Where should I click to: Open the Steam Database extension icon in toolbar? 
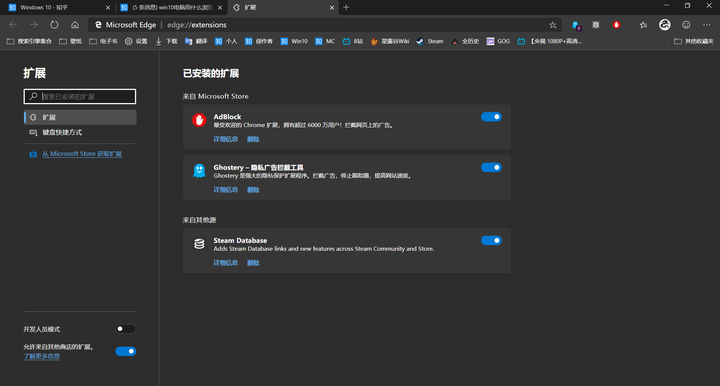596,25
